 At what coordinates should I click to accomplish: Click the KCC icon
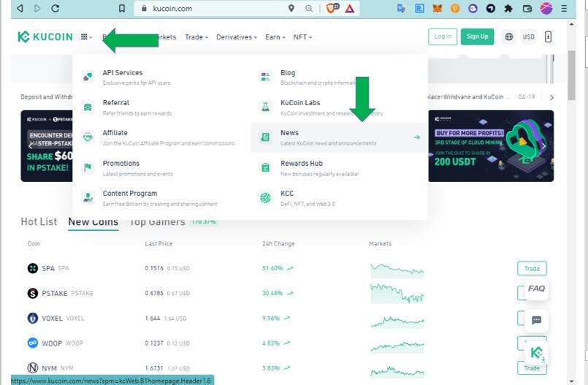pos(265,197)
